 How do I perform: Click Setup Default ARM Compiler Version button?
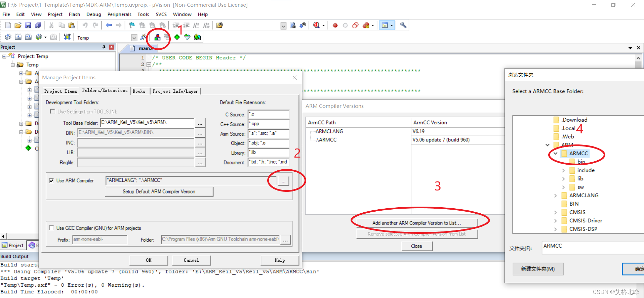click(159, 191)
